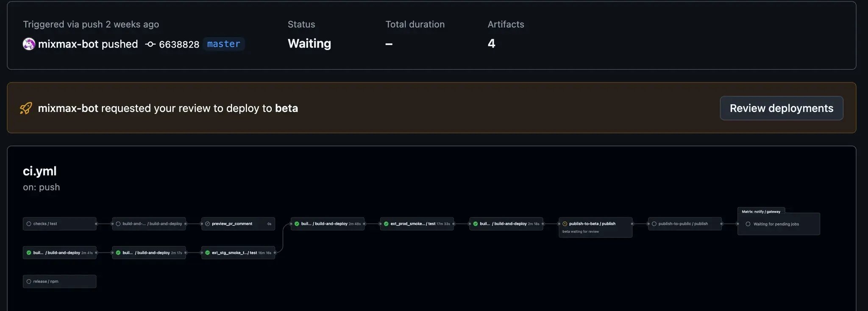Open build-and-deploy job lasting 2m 41s
Image resolution: width=868 pixels, height=311 pixels.
tap(60, 252)
